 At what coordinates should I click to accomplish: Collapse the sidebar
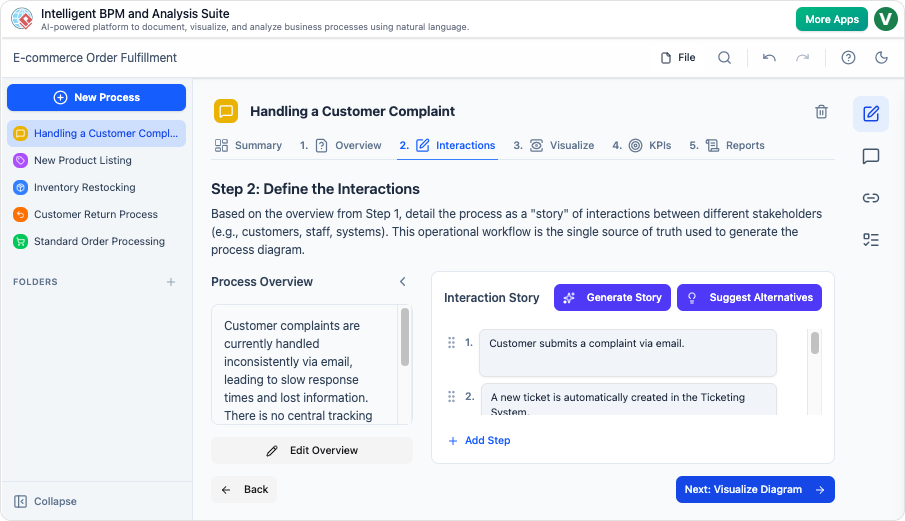coord(45,501)
